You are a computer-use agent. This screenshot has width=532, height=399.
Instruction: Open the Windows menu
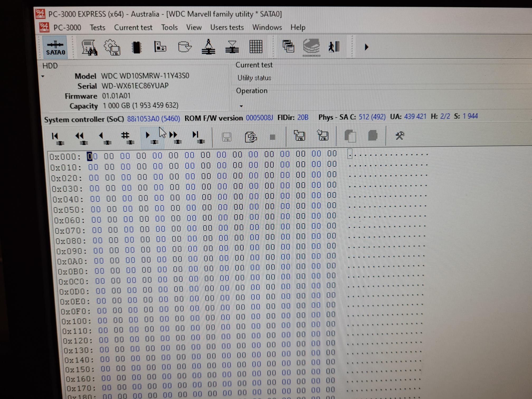[267, 27]
